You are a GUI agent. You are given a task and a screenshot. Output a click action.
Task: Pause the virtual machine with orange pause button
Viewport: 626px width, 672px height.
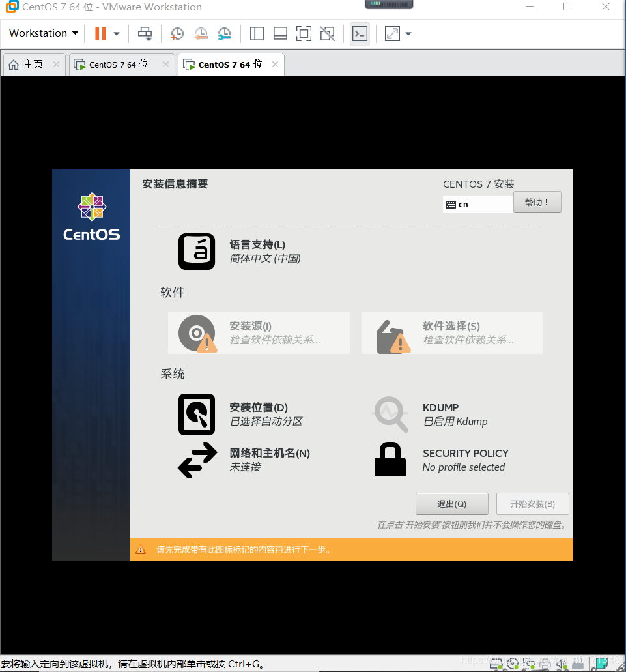coord(100,33)
